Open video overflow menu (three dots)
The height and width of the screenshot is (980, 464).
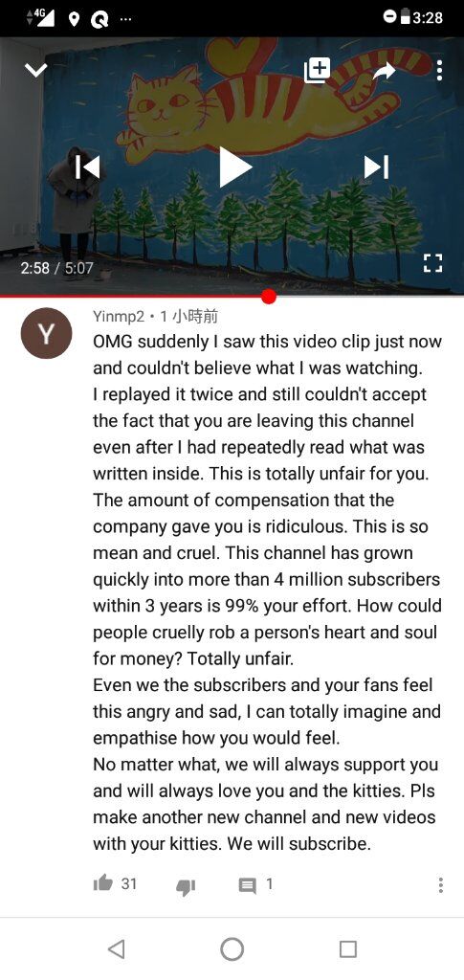point(440,70)
